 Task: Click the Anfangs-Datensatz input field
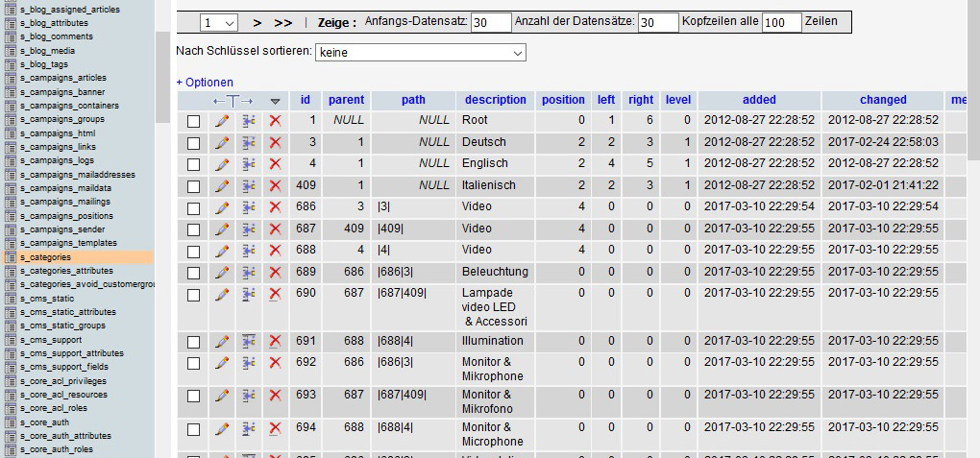pos(491,23)
